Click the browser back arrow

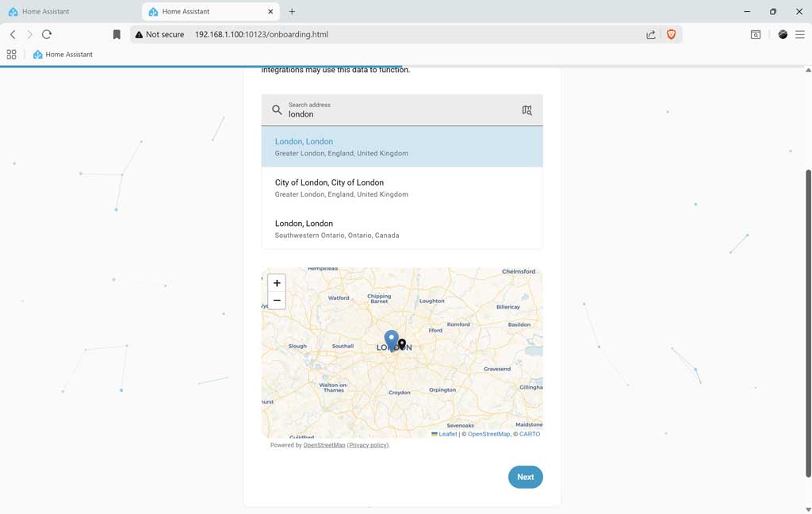tap(13, 34)
